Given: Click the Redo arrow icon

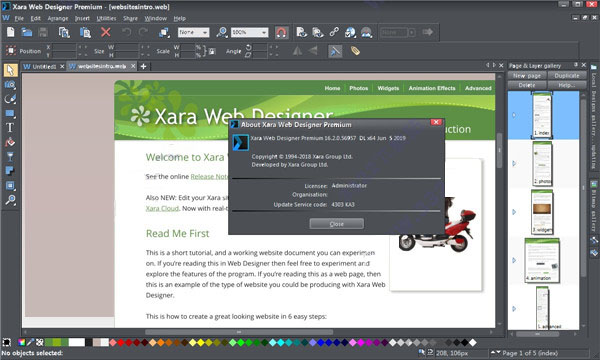Looking at the screenshot, I should 143,32.
